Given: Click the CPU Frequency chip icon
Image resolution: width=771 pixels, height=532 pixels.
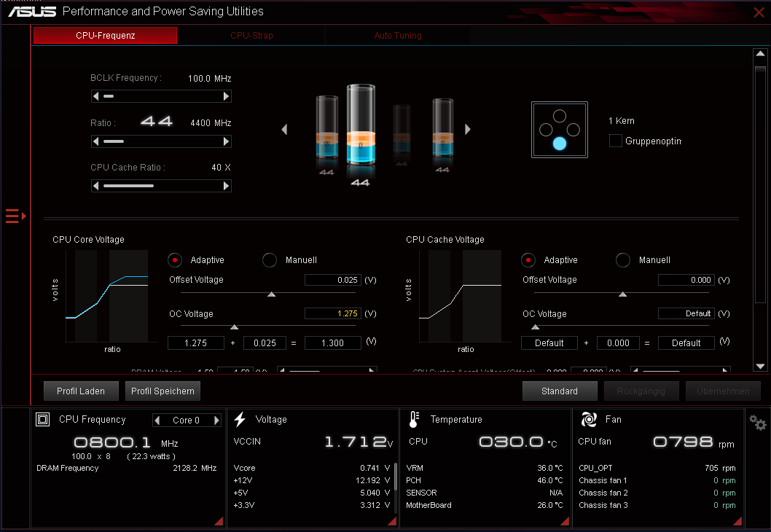Looking at the screenshot, I should pos(43,419).
